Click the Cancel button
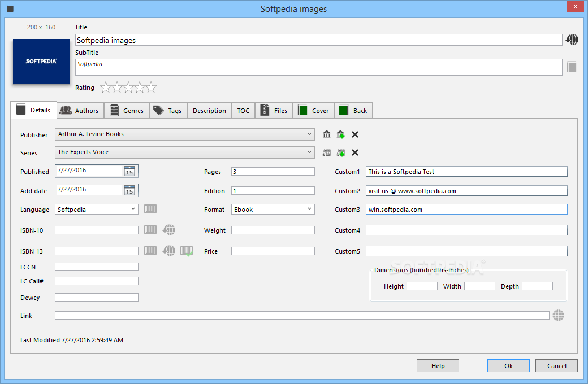The width and height of the screenshot is (588, 384). point(556,365)
